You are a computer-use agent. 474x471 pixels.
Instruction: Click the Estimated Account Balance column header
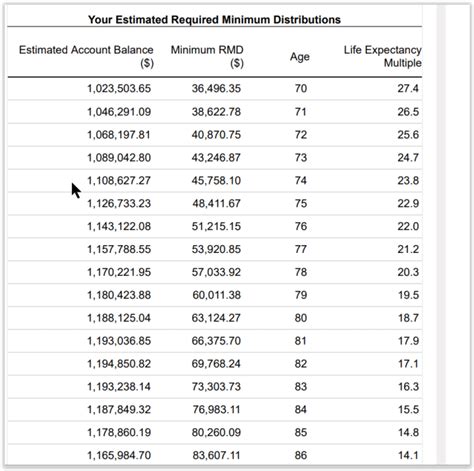click(x=86, y=56)
